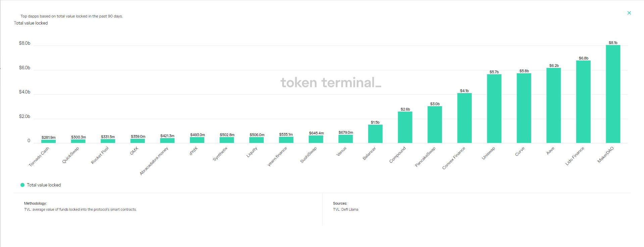Click the MakerDAO bar in the chart
The image size is (644, 247).
coord(613,94)
